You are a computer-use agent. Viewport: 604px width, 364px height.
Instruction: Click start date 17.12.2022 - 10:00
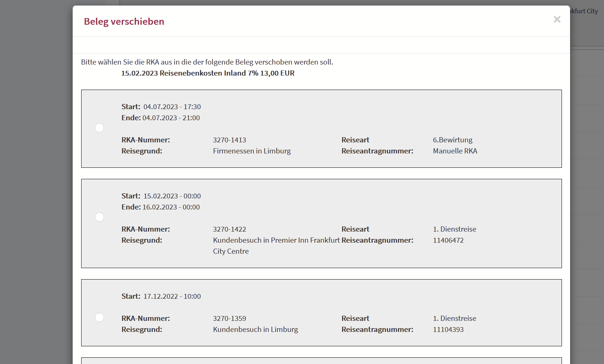point(172,297)
